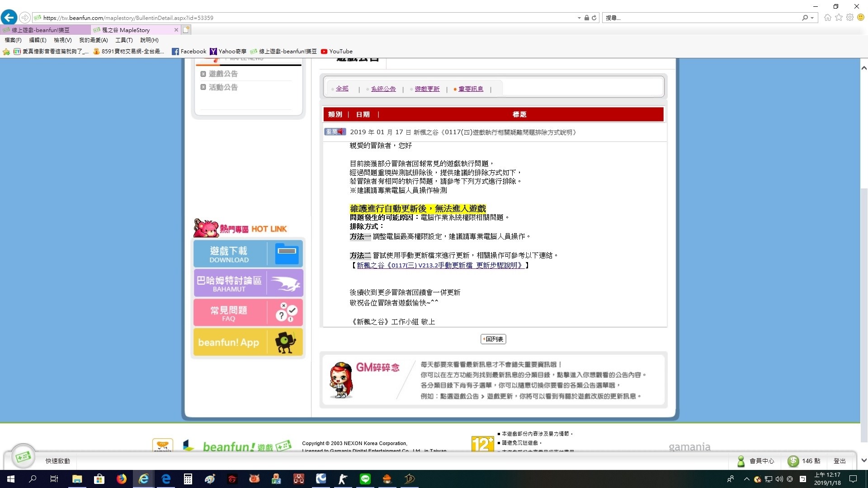Open a new browser tab
This screenshot has height=488, width=868.
coord(186,30)
